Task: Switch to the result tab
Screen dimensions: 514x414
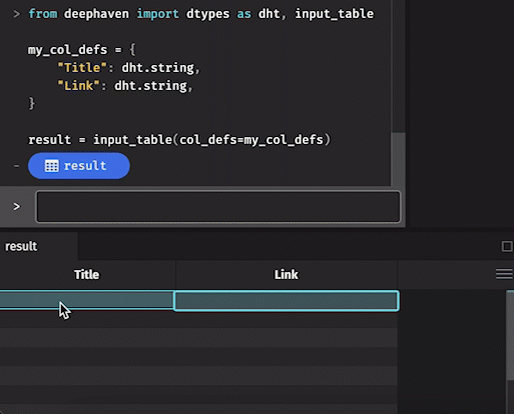Action: [x=21, y=246]
